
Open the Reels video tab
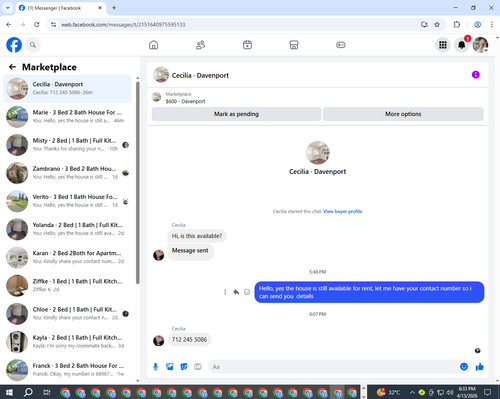point(247,45)
